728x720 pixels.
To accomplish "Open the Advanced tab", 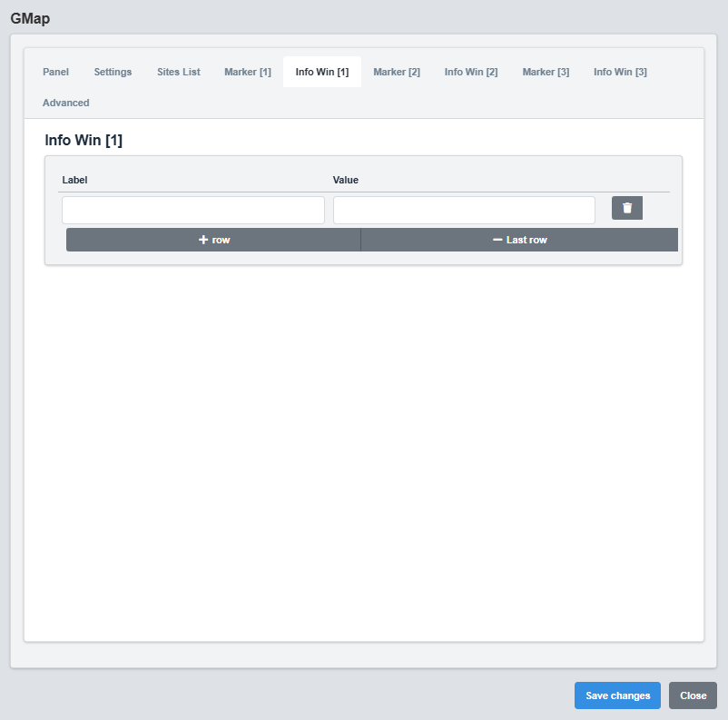I will (65, 103).
